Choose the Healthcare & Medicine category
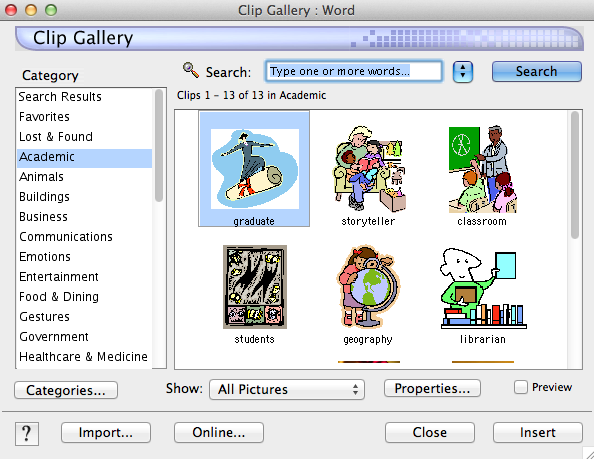The width and height of the screenshot is (594, 459). tap(84, 357)
